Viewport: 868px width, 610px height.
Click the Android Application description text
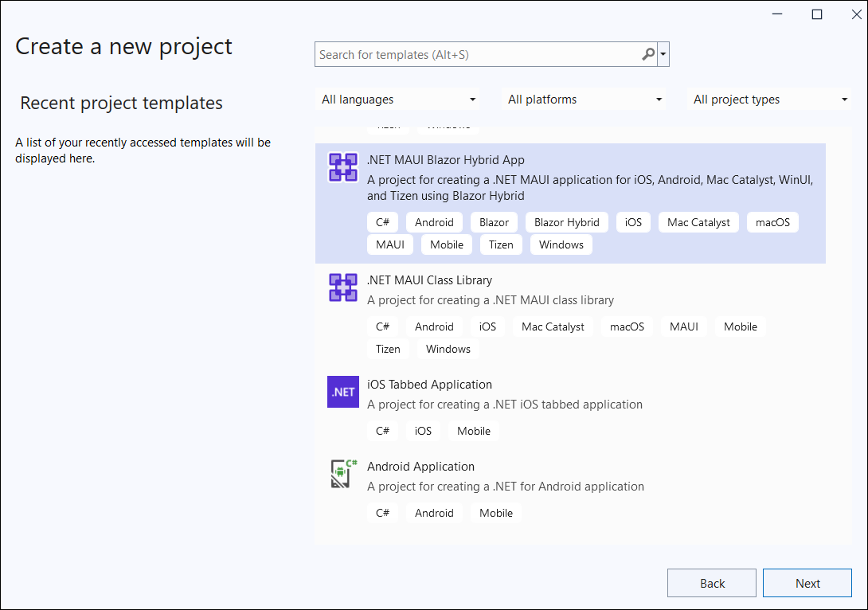506,487
